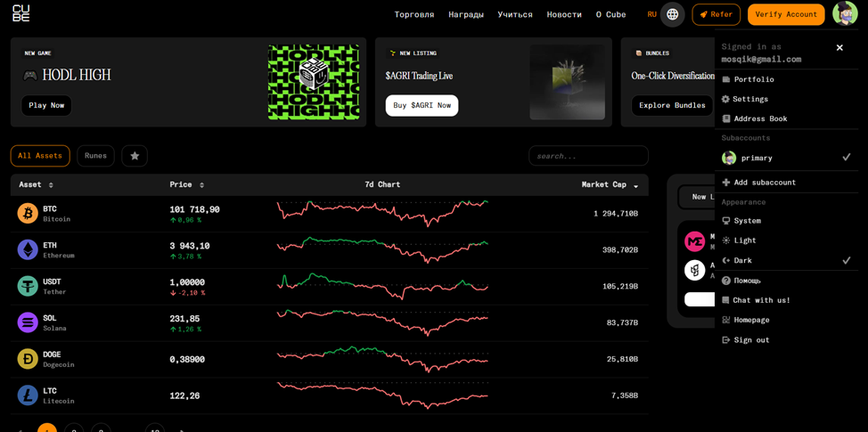Open the Награды menu
The width and height of the screenshot is (868, 432).
[x=466, y=14]
